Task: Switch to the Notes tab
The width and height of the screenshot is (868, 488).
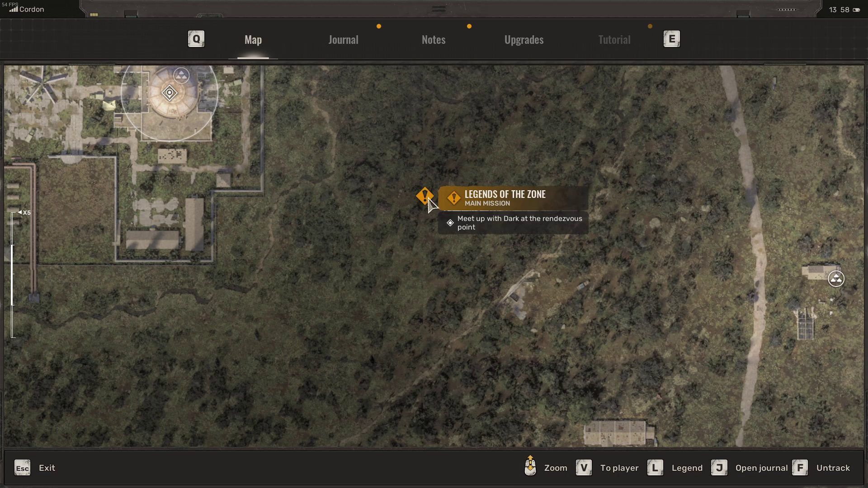Action: pos(433,40)
